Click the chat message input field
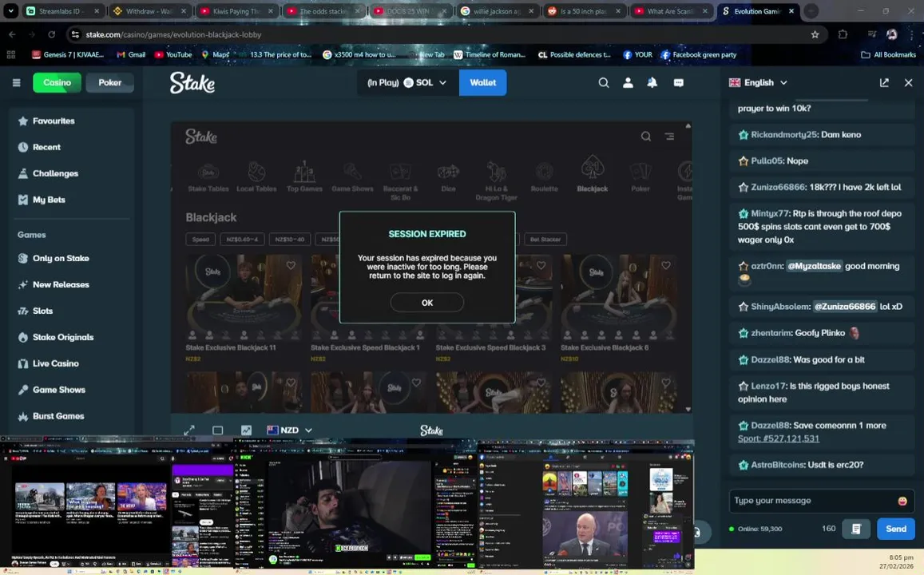This screenshot has width=924, height=575. coord(813,501)
